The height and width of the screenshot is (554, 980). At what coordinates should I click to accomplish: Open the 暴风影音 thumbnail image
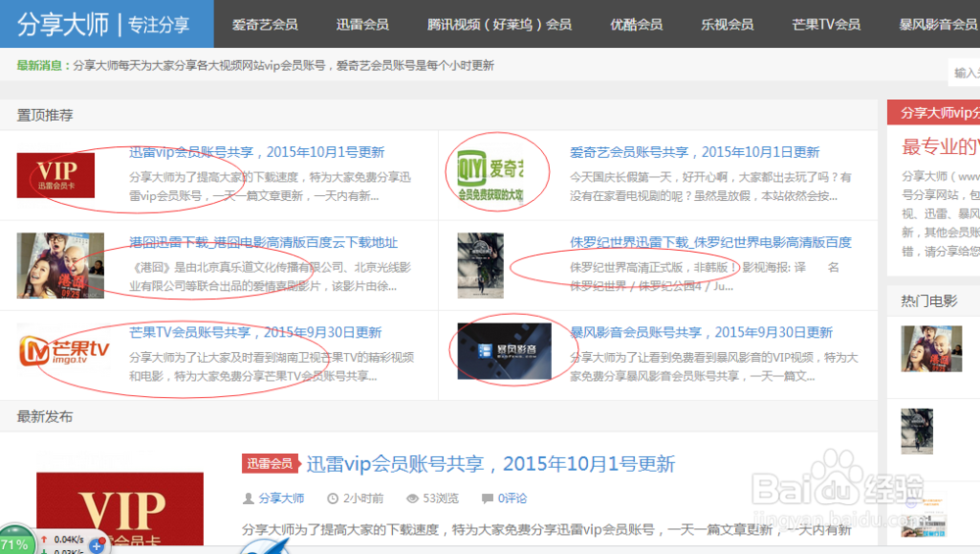click(505, 351)
